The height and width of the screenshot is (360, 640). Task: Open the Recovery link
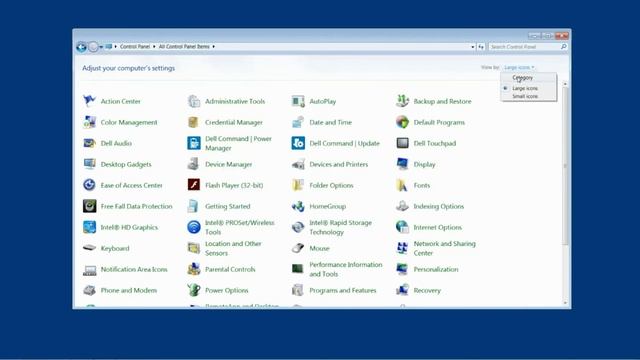pyautogui.click(x=427, y=290)
